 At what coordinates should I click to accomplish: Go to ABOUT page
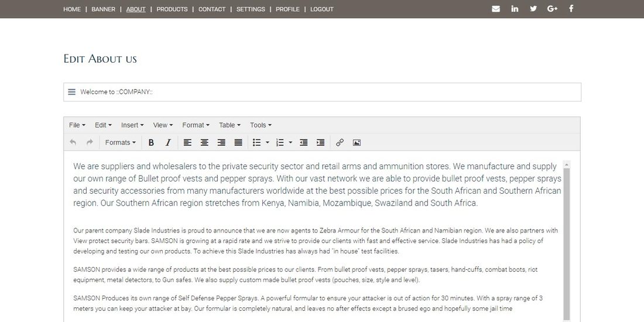136,9
